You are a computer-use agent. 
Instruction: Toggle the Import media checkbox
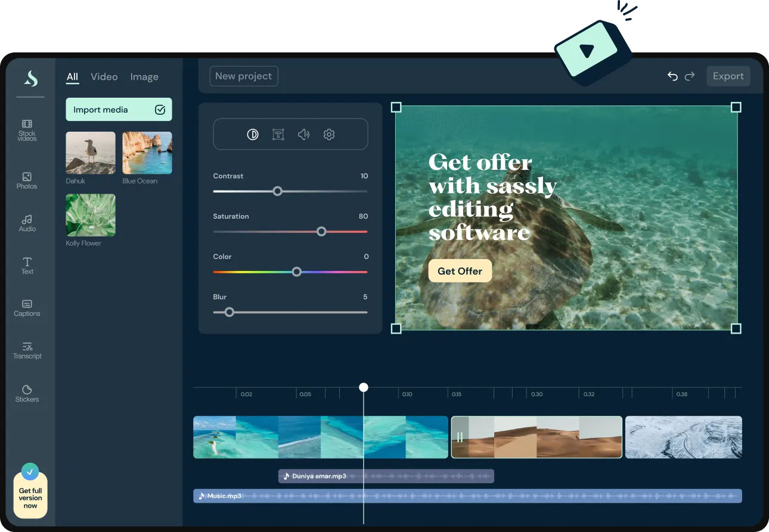click(x=160, y=110)
